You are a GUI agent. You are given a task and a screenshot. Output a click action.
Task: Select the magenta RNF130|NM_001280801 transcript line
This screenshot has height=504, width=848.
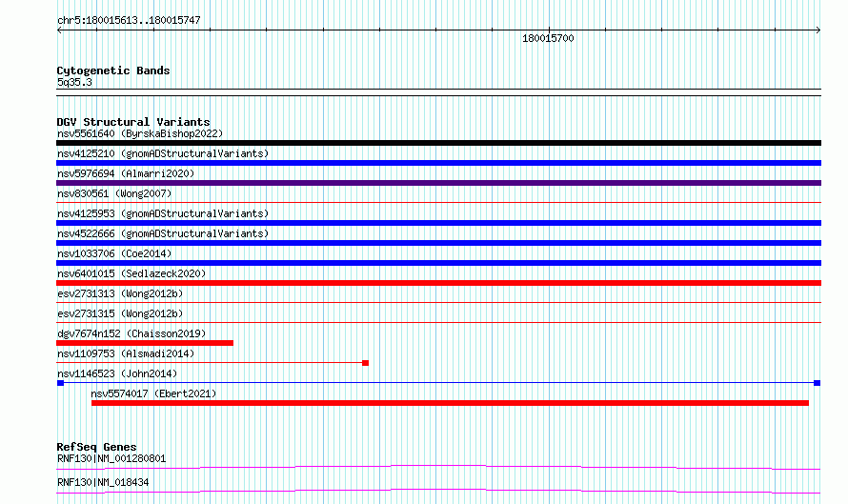click(438, 467)
